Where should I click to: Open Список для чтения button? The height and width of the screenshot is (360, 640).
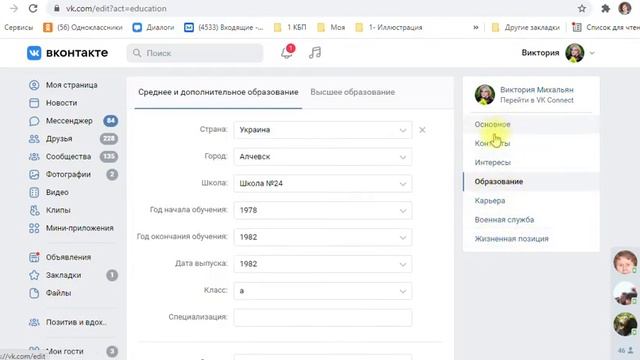606,27
